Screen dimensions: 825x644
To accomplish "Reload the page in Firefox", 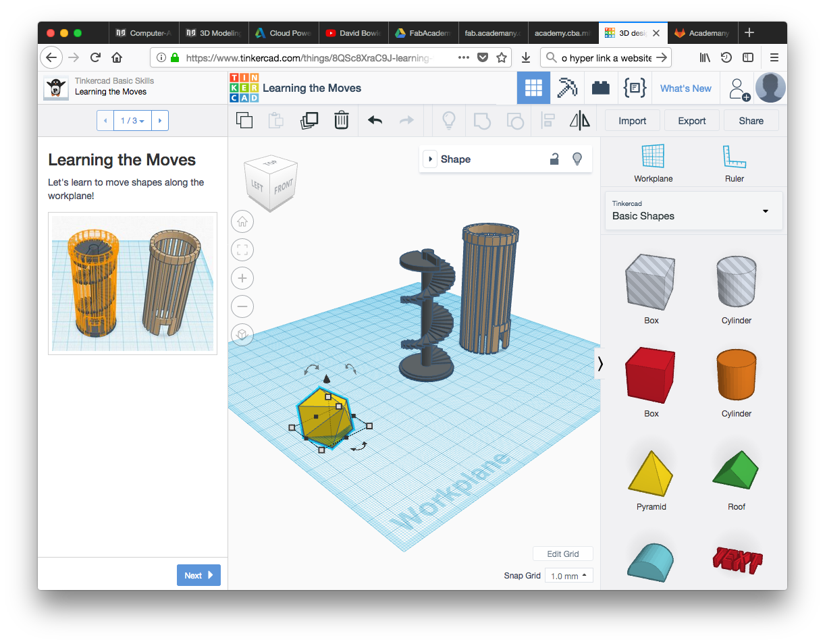I will tap(95, 58).
